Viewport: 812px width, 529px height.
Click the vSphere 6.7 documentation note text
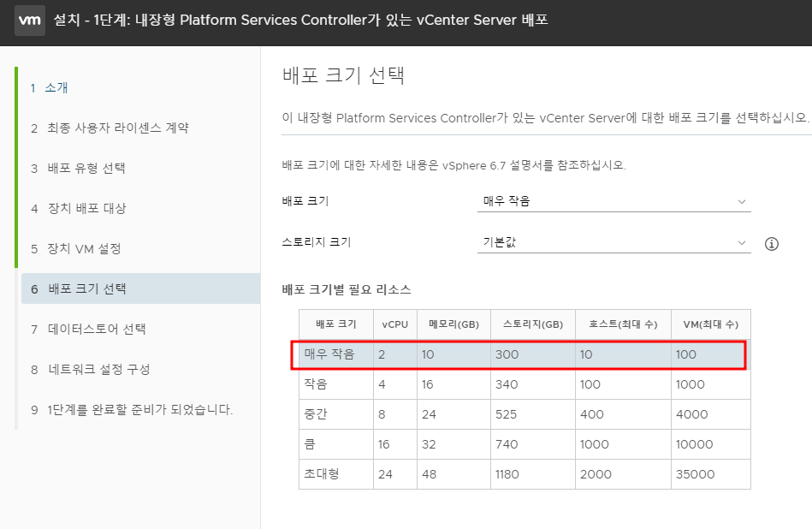point(454,165)
